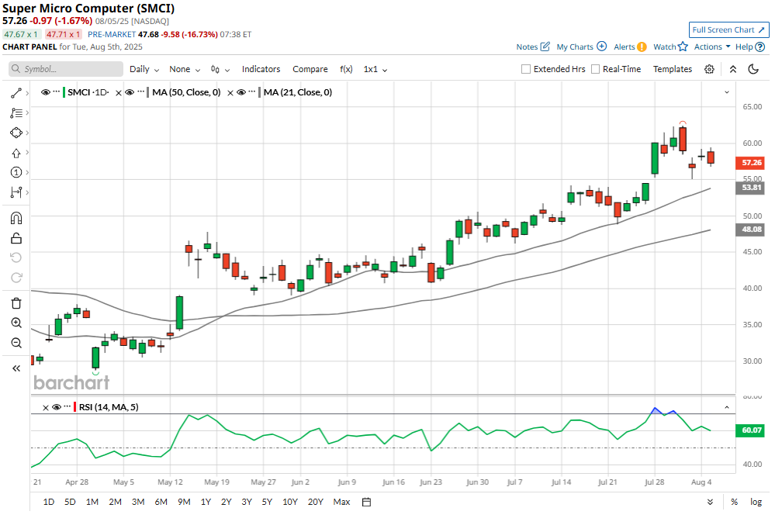This screenshot has width=782, height=532.
Task: Enable the Real-Time checkbox
Action: [595, 69]
